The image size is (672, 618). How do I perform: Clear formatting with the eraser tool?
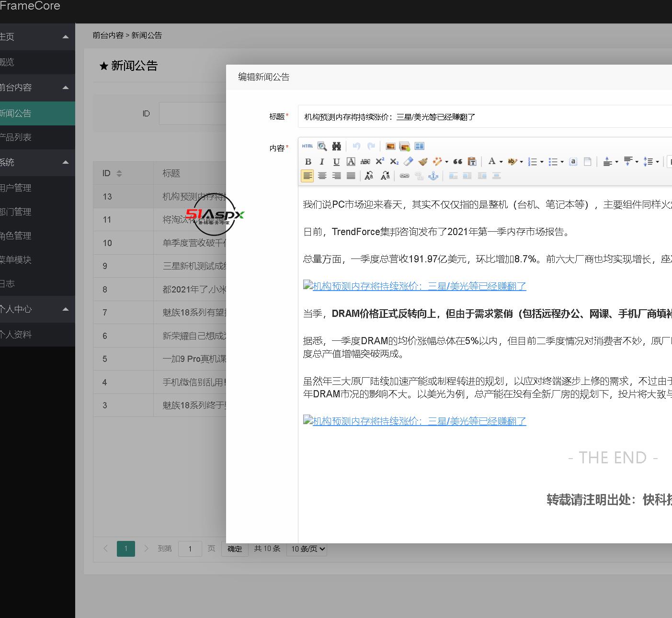[x=408, y=161]
